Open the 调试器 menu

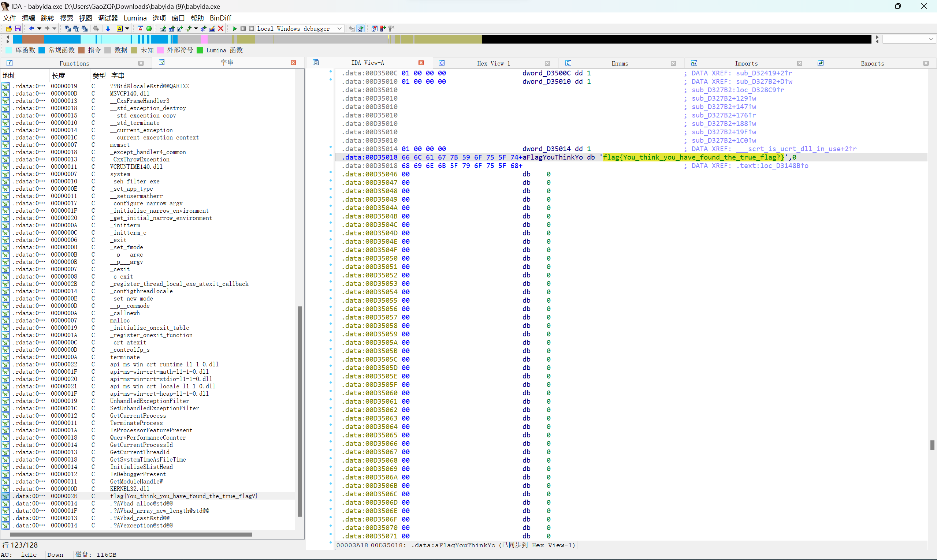[x=108, y=18]
